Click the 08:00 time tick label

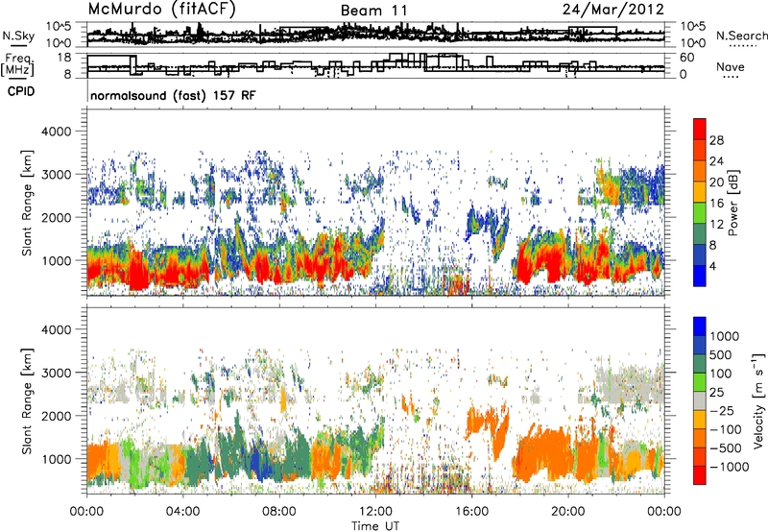pyautogui.click(x=279, y=512)
